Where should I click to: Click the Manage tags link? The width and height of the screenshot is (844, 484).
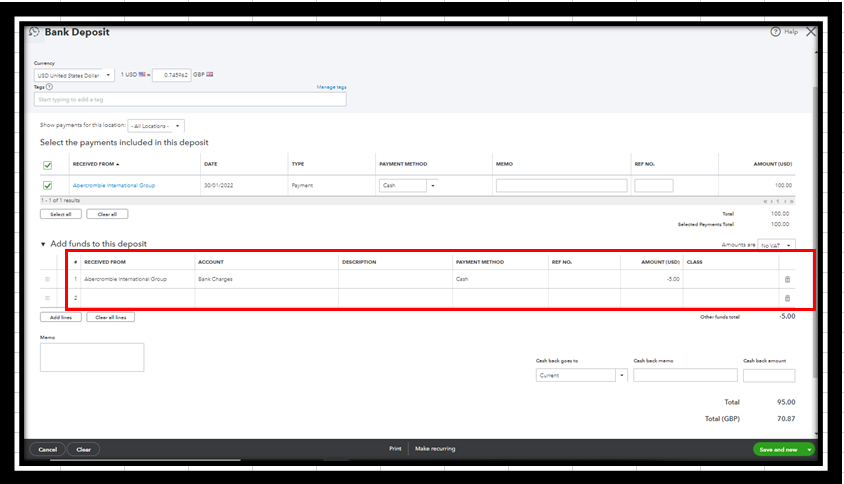click(331, 87)
